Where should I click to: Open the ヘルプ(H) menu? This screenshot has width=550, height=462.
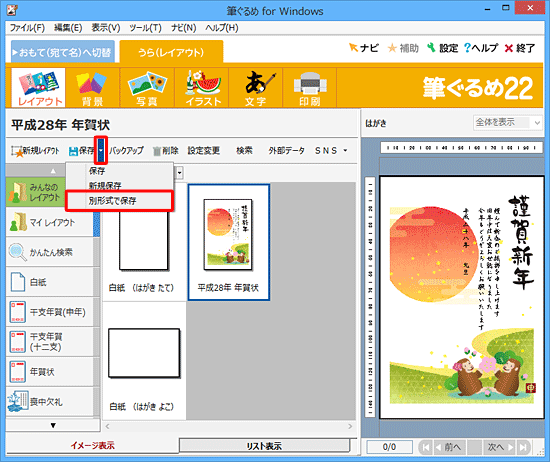coord(222,28)
